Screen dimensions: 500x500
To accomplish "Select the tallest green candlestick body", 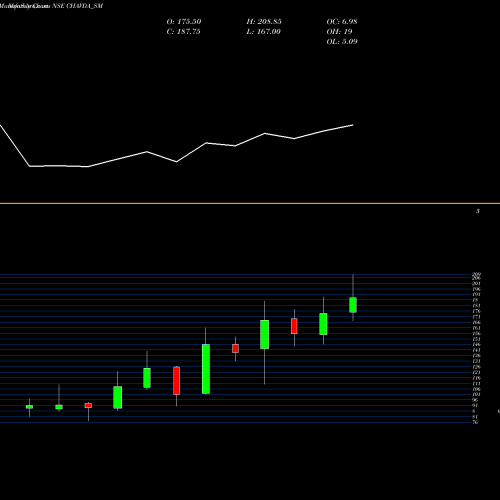I will point(206,369).
